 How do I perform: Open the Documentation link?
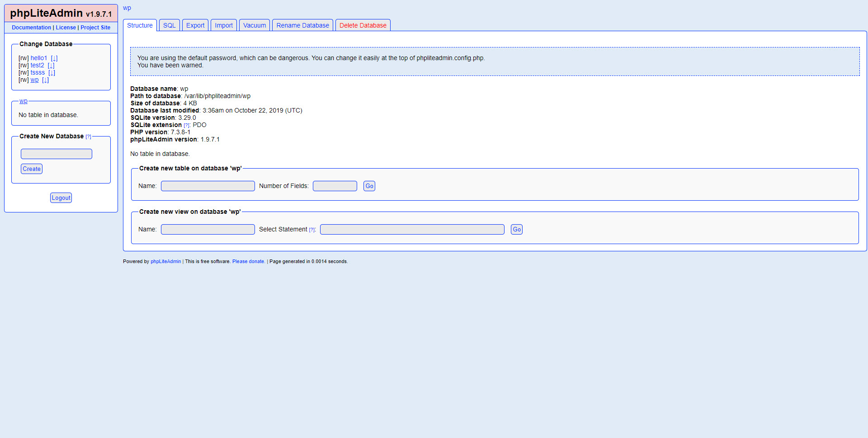point(31,28)
